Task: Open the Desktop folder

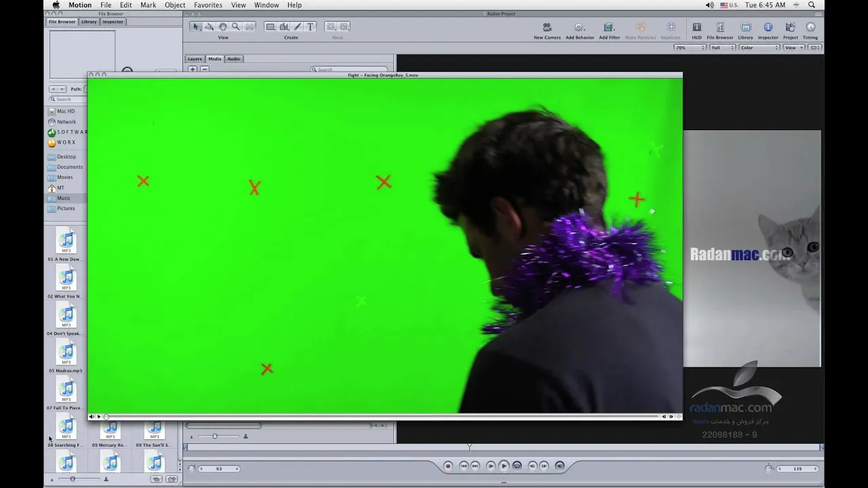Action: pyautogui.click(x=66, y=157)
